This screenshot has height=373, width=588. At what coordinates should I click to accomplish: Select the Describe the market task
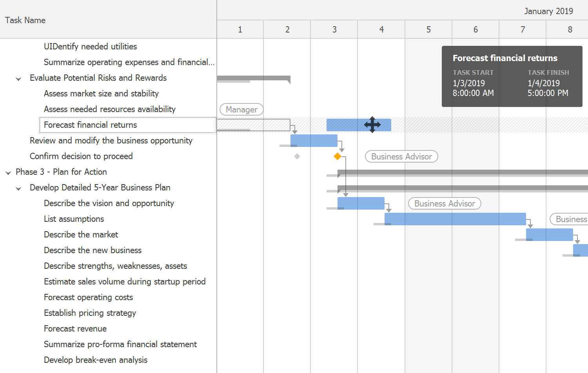(81, 234)
